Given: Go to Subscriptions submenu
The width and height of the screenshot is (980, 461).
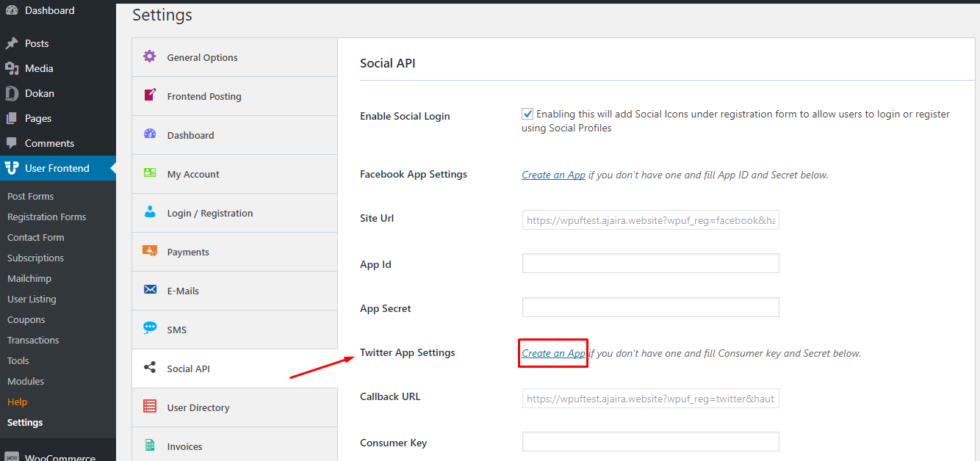Looking at the screenshot, I should (35, 258).
